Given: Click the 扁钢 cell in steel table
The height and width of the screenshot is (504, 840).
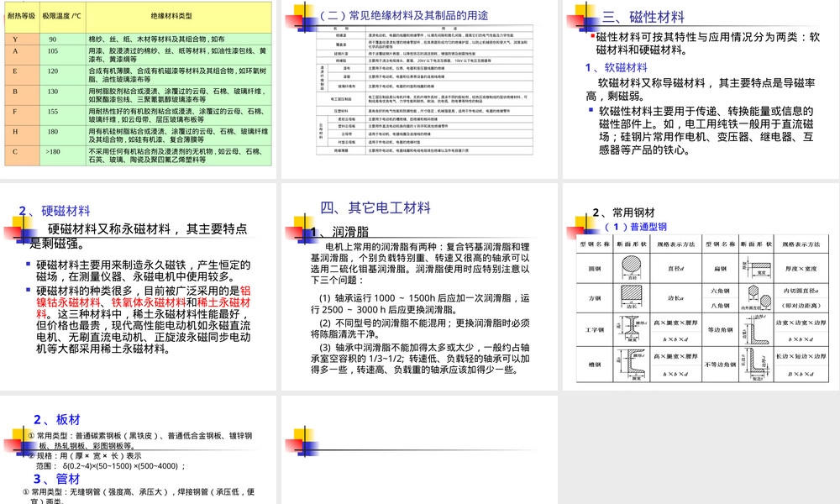Looking at the screenshot, I should click(x=721, y=268).
